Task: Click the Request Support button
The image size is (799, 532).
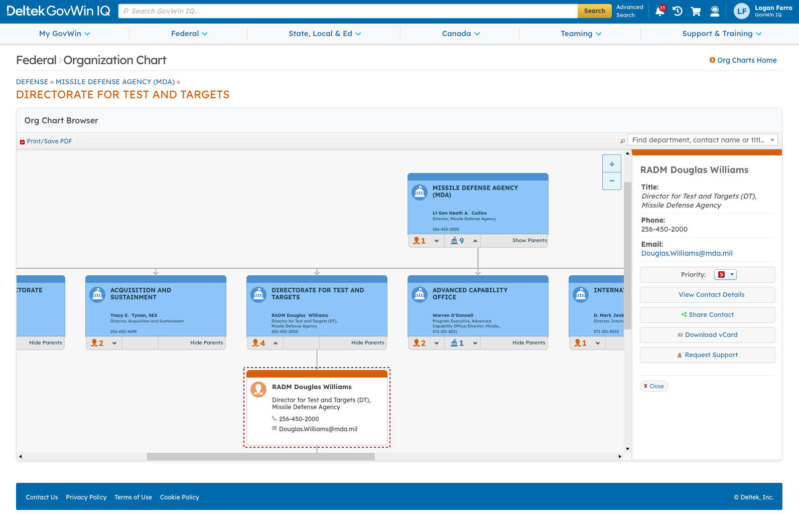Action: (708, 355)
